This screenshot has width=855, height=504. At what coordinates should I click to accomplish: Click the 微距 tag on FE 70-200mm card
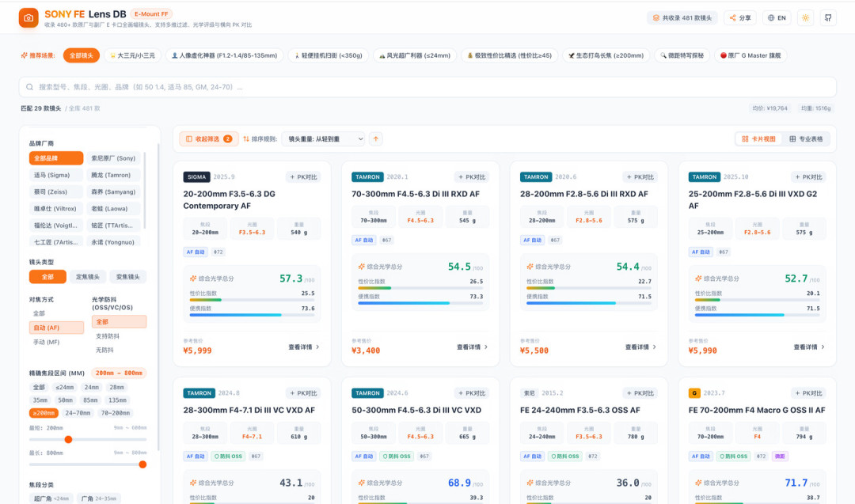tap(780, 457)
